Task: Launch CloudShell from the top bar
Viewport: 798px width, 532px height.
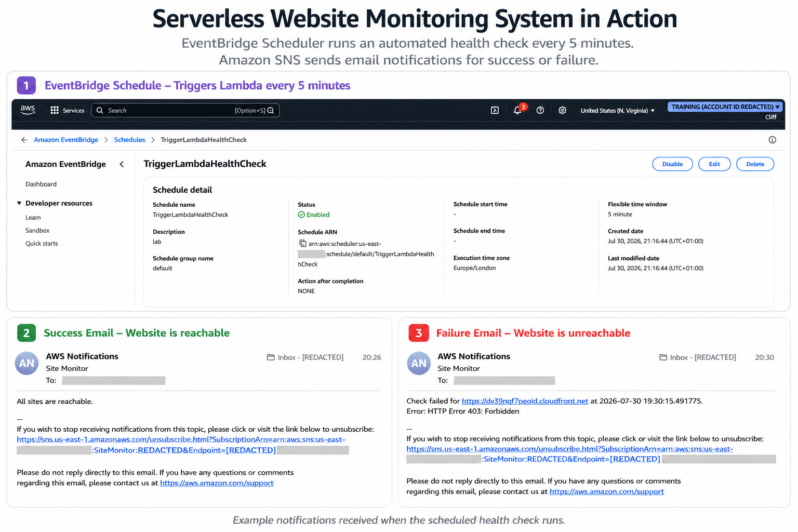Action: pos(495,110)
